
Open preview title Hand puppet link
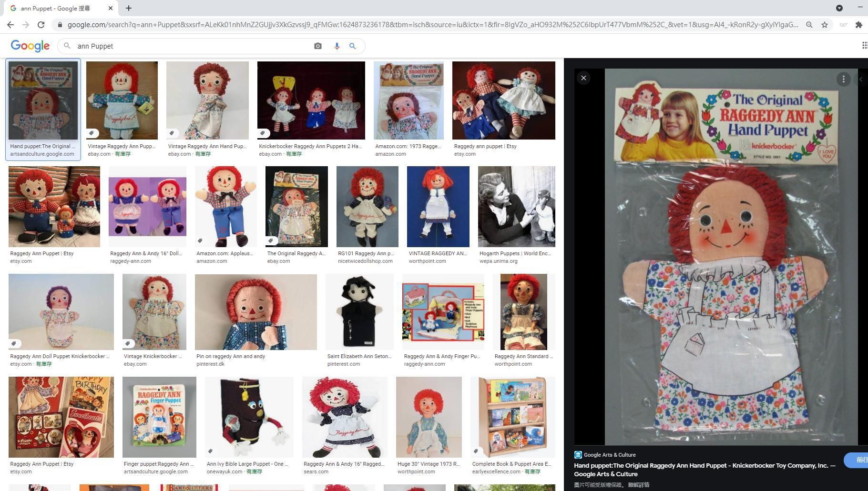point(705,470)
